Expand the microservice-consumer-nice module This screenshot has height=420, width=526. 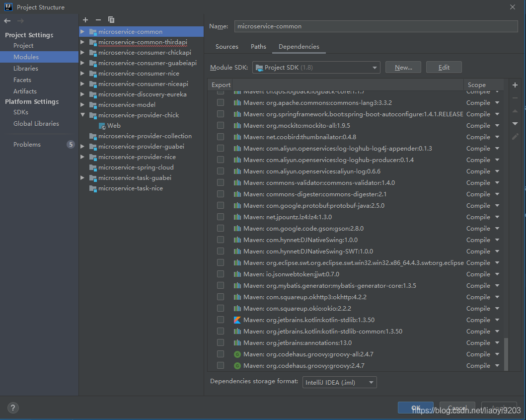(82, 73)
